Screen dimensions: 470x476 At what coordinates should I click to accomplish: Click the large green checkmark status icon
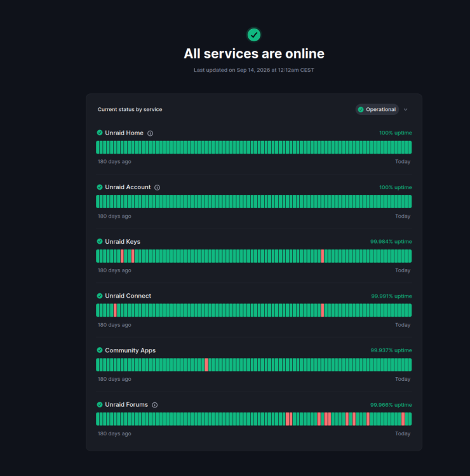253,35
